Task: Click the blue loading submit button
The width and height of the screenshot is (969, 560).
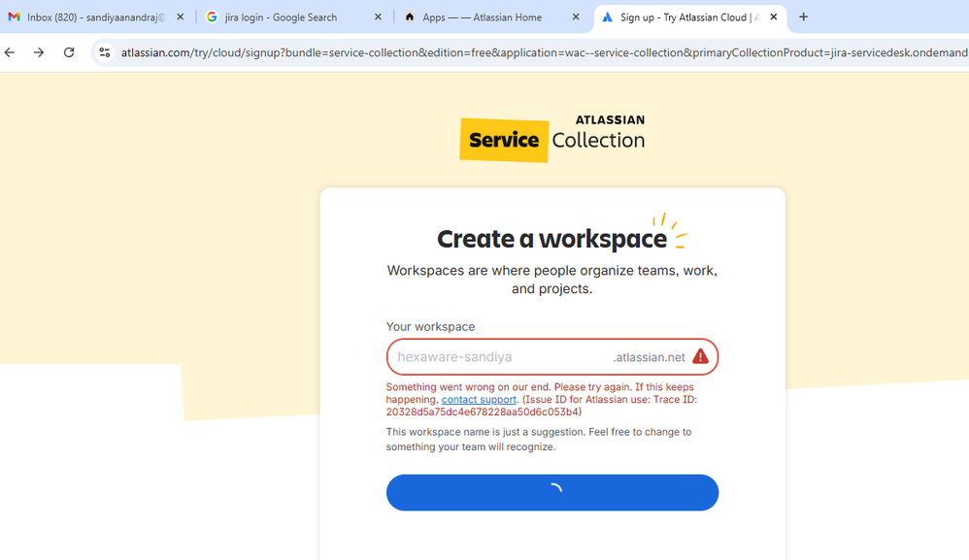Action: click(x=552, y=493)
